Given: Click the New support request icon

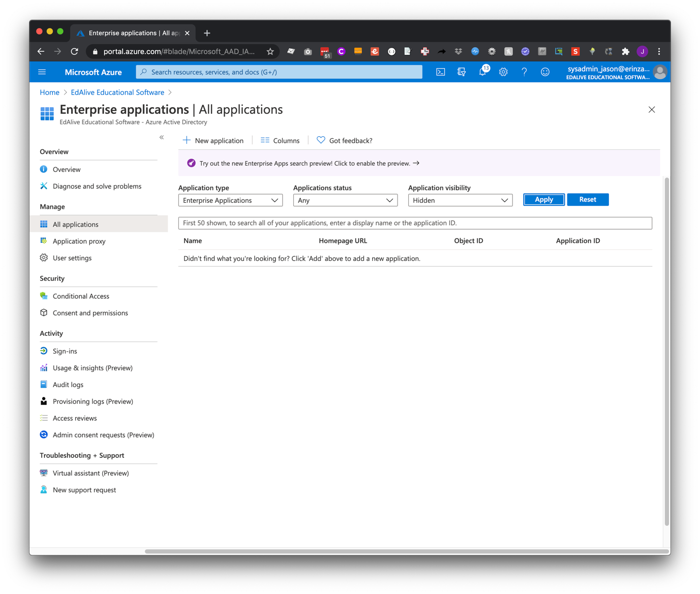Looking at the screenshot, I should 44,489.
